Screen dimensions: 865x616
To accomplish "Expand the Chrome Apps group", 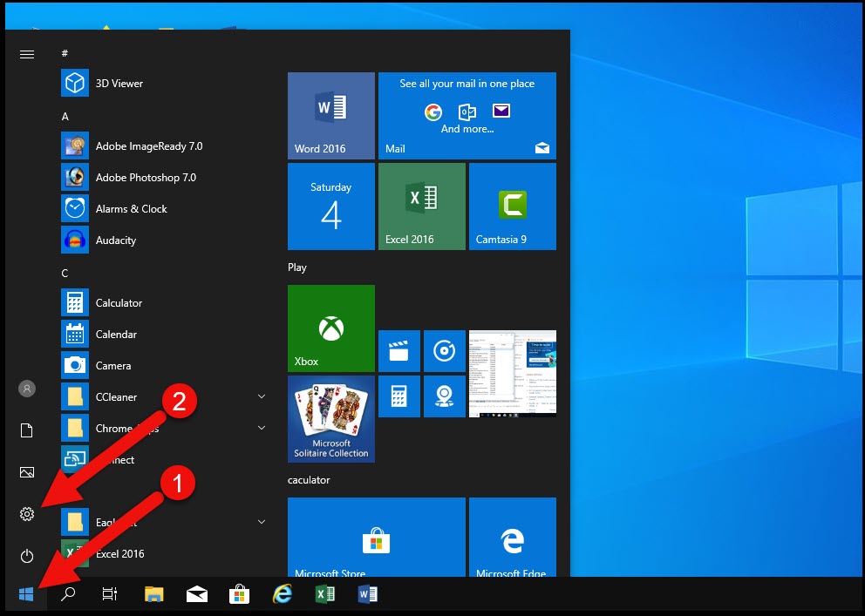I will point(260,428).
